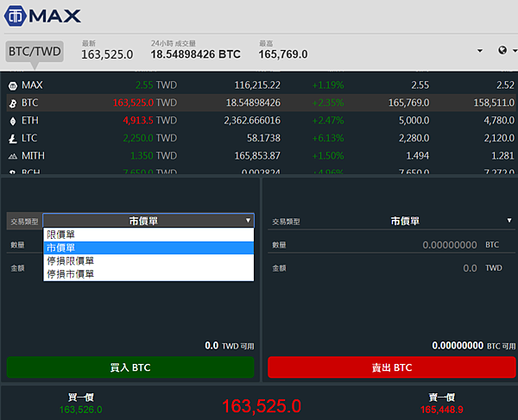Click BTC price 163,525.0 TWD in list
518x420 pixels.
point(145,103)
